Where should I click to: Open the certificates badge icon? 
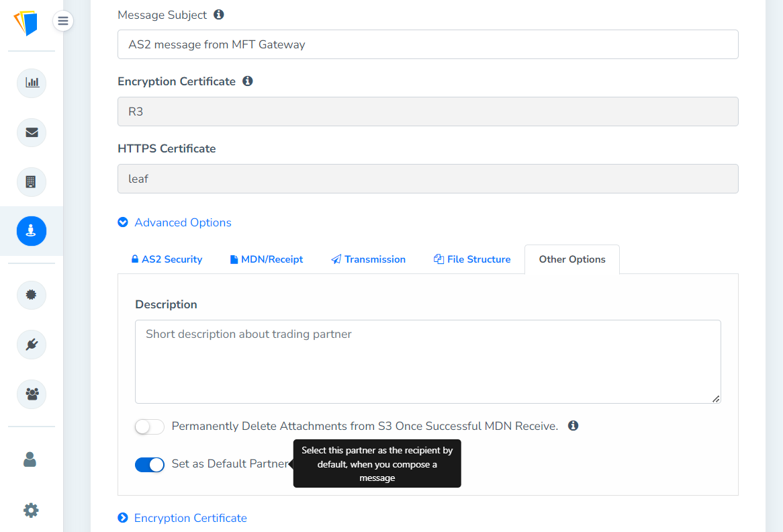[31, 295]
